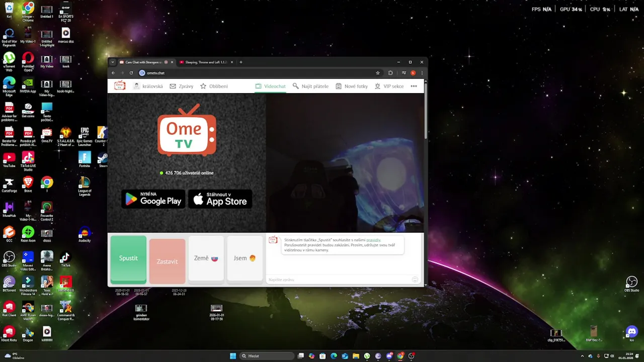Click the Google Play download badge
The height and width of the screenshot is (362, 644).
(153, 199)
